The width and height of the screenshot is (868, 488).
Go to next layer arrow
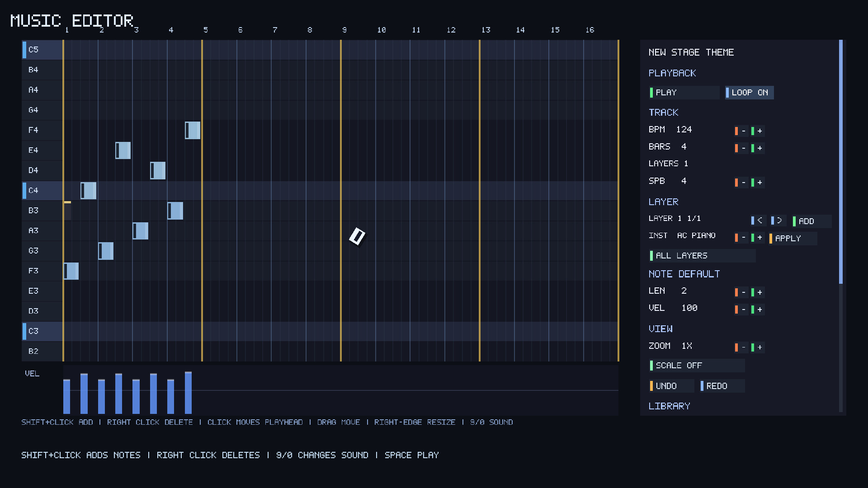(x=778, y=221)
